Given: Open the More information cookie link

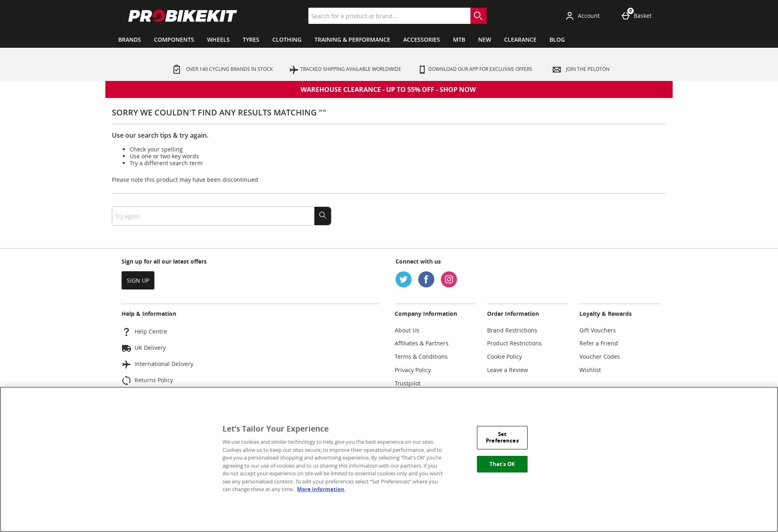Looking at the screenshot, I should [321, 489].
